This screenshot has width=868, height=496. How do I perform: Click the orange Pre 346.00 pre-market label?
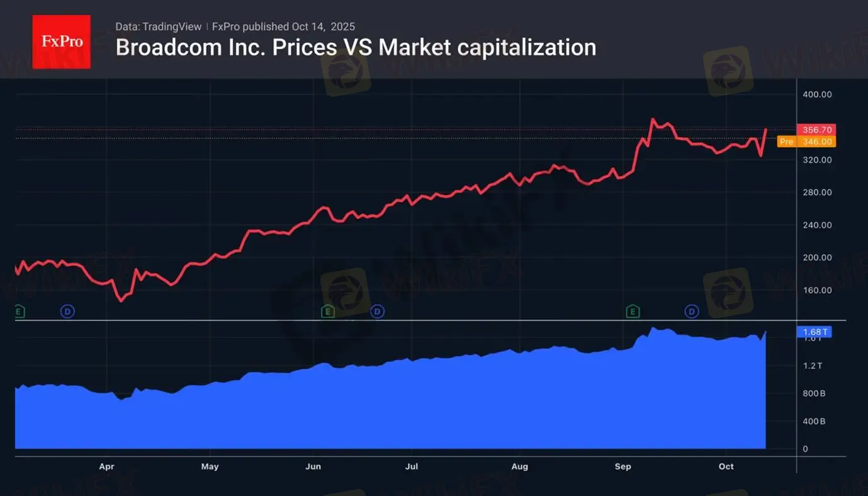(x=806, y=142)
